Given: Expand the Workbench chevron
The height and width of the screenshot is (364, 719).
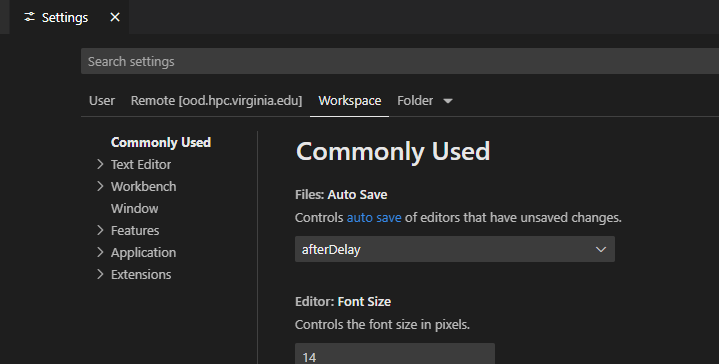Looking at the screenshot, I should pyautogui.click(x=100, y=186).
